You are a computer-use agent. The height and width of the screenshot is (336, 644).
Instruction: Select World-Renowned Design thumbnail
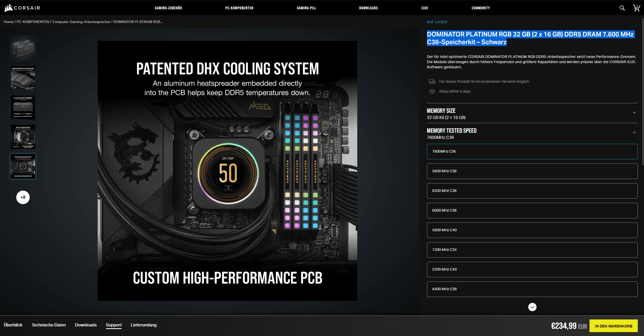pyautogui.click(x=23, y=137)
